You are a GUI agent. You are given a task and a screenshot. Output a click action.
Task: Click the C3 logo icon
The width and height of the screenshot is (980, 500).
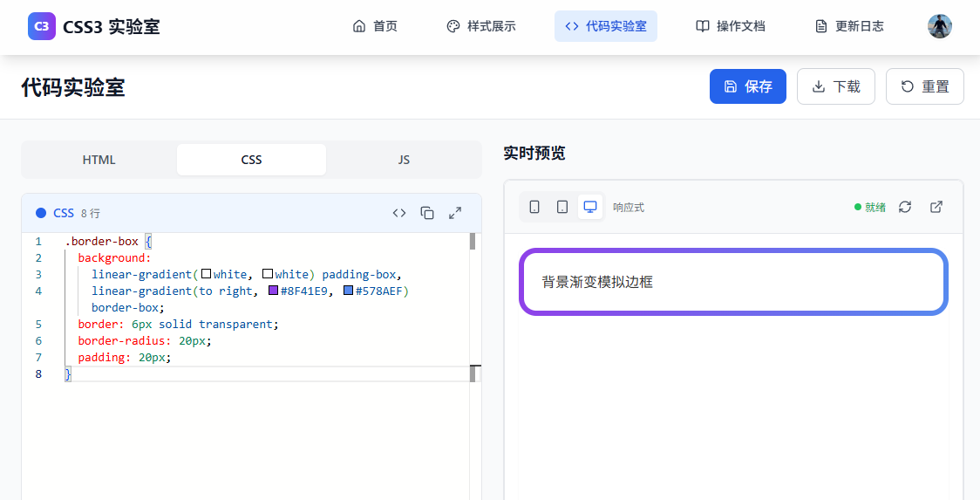(42, 26)
